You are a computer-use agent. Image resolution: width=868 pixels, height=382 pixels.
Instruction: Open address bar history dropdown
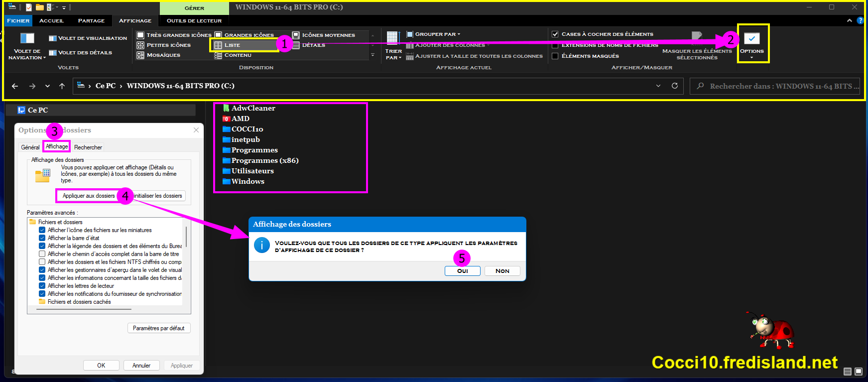tap(658, 86)
